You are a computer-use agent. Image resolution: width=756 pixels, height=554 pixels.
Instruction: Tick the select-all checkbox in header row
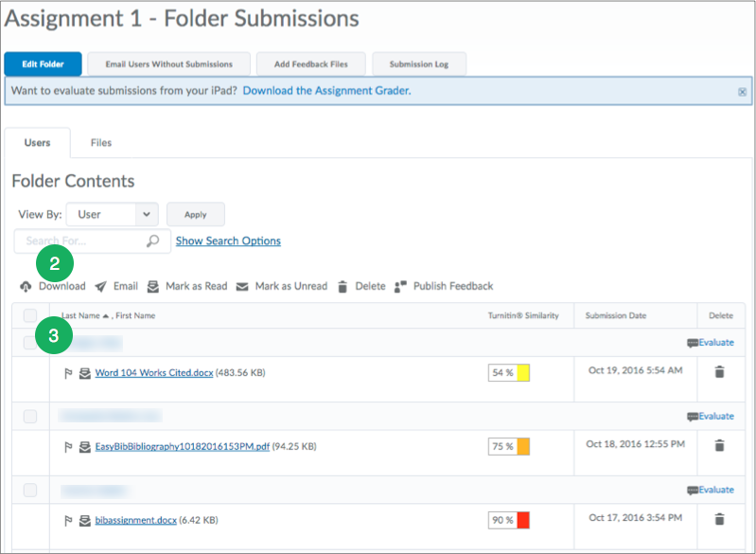click(x=30, y=315)
